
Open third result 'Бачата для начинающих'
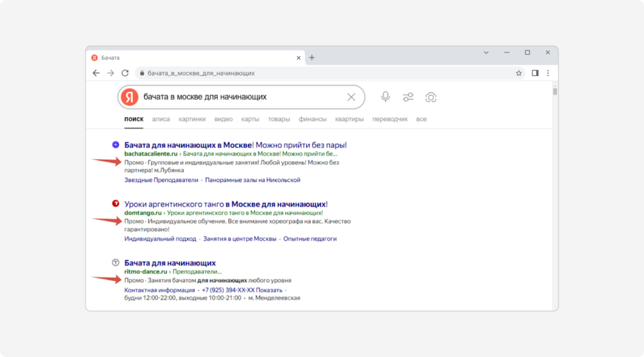tap(170, 263)
